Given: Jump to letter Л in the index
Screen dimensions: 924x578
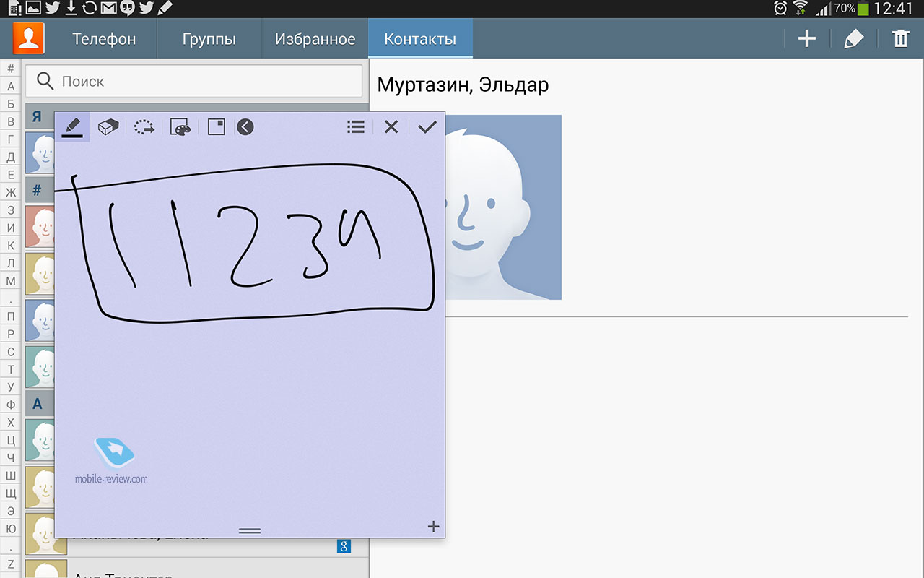Looking at the screenshot, I should point(11,263).
